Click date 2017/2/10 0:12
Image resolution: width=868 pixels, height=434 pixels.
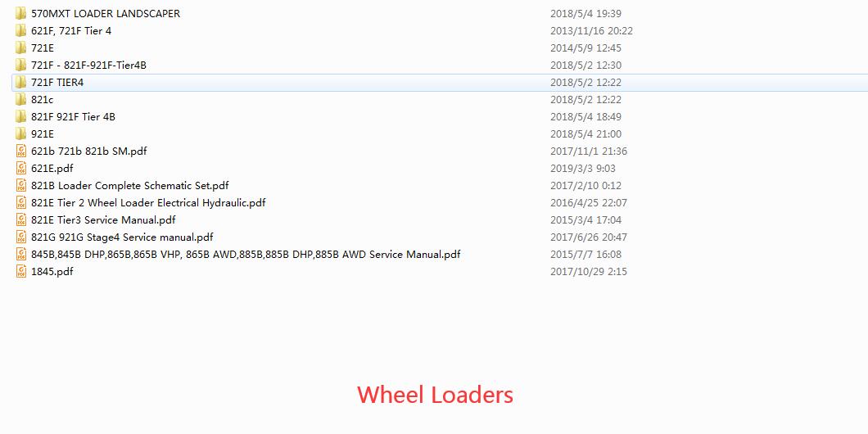tap(585, 185)
